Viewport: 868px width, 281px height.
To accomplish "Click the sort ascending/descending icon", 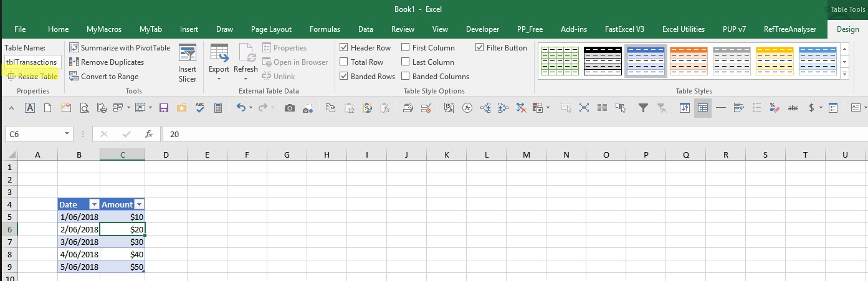I will pos(685,108).
